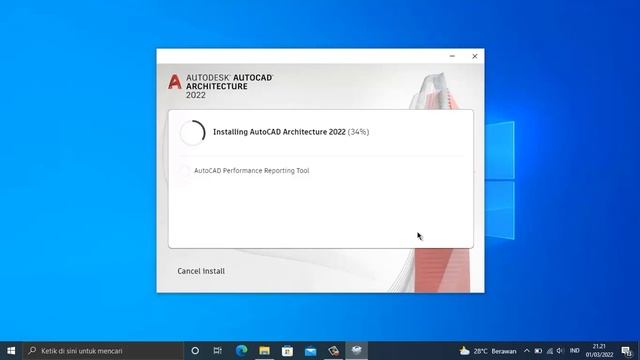The width and height of the screenshot is (640, 360).
Task: Open the volume control tray icon
Action: pos(560,351)
